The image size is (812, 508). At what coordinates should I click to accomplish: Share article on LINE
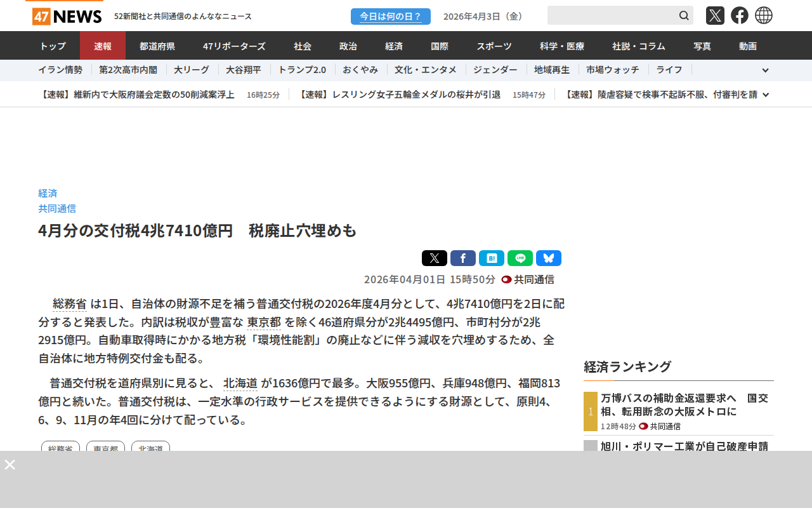(x=520, y=258)
